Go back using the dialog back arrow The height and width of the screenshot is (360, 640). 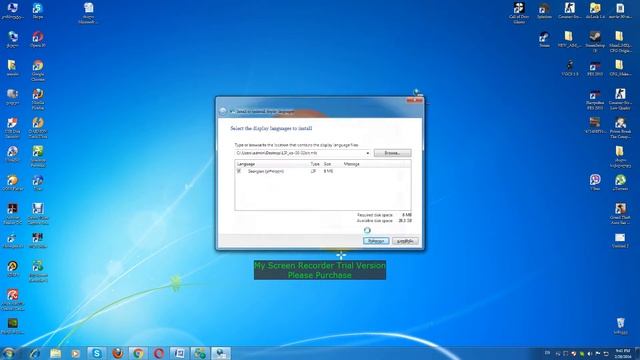point(223,111)
